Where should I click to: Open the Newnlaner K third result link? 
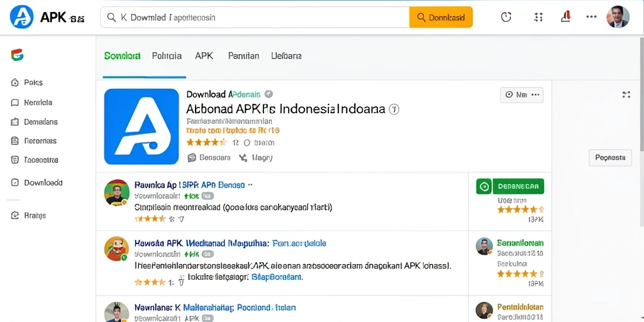(215, 307)
